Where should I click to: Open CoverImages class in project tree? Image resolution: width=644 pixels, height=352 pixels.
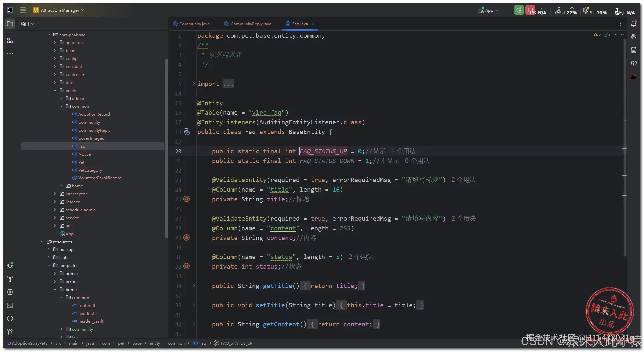pyautogui.click(x=91, y=138)
